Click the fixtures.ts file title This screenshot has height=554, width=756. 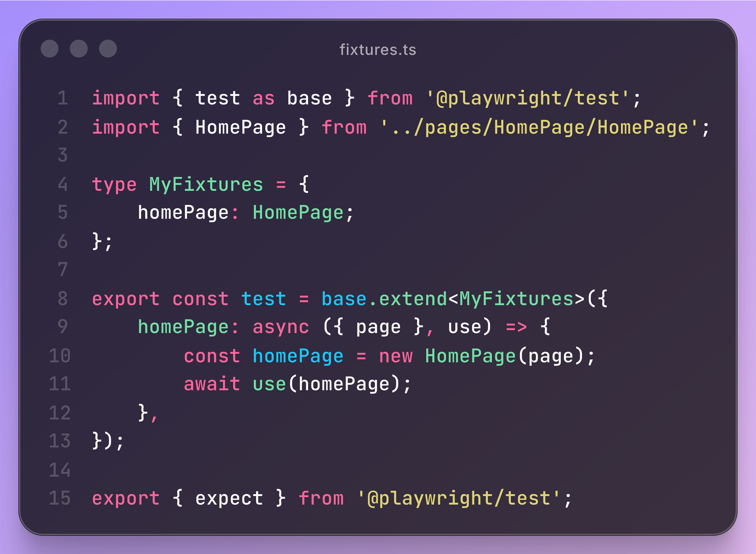pos(378,50)
